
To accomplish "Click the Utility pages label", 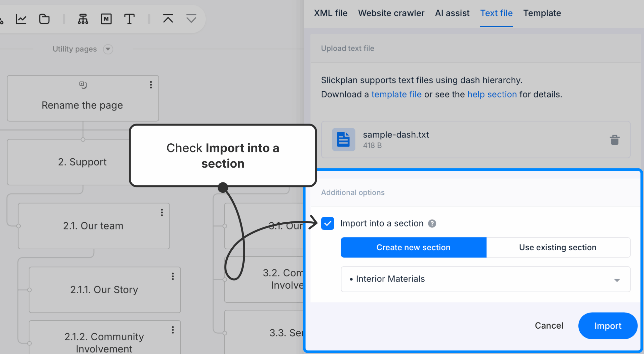I will tap(75, 49).
